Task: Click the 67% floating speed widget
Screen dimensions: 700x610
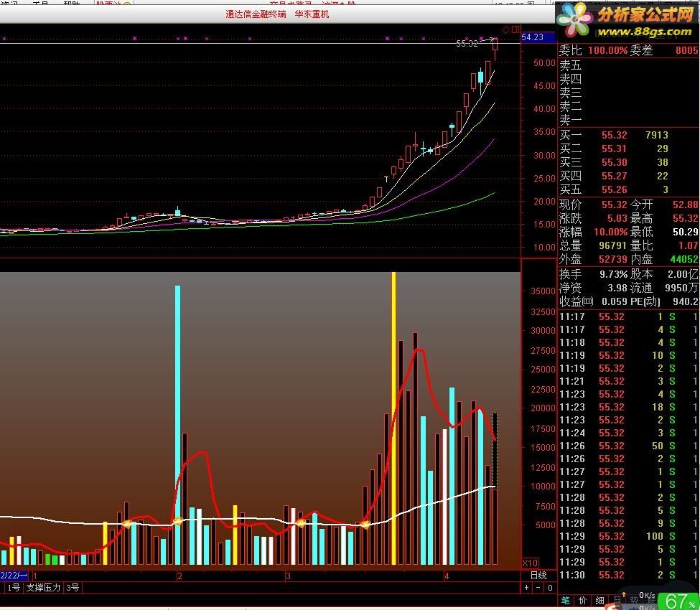Action: click(679, 601)
